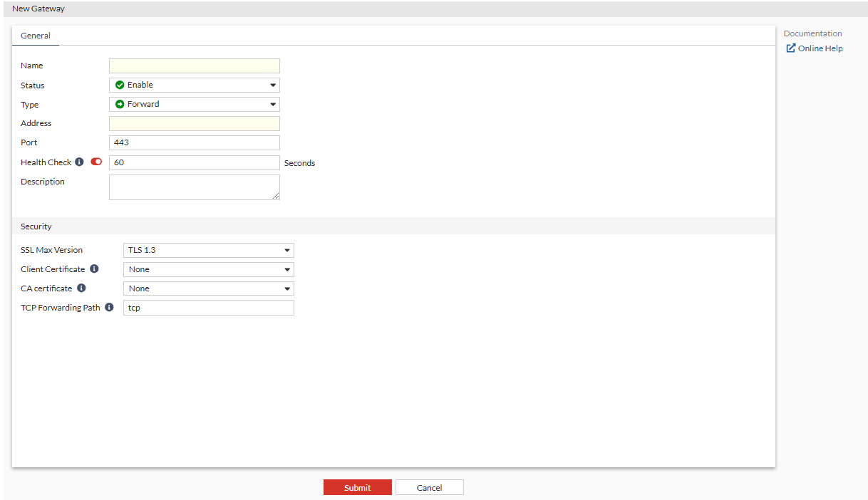The height and width of the screenshot is (500, 868).
Task: Switch to the General tab
Action: 36,35
